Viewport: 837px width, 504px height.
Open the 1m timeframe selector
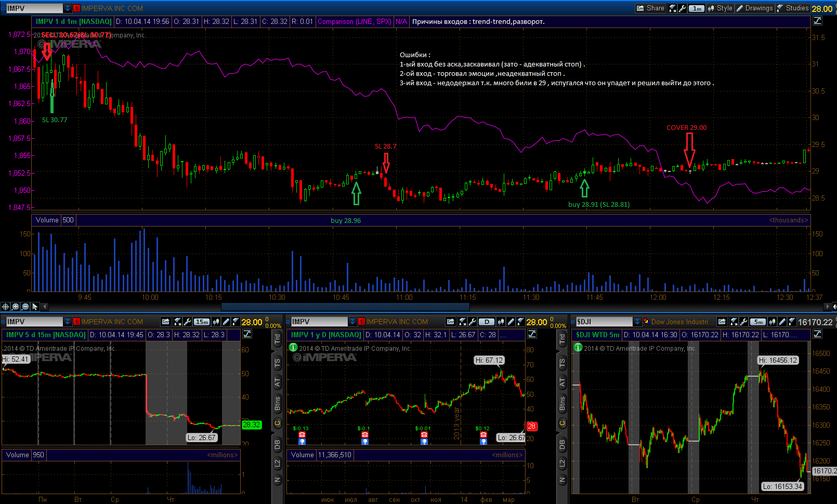[x=697, y=8]
